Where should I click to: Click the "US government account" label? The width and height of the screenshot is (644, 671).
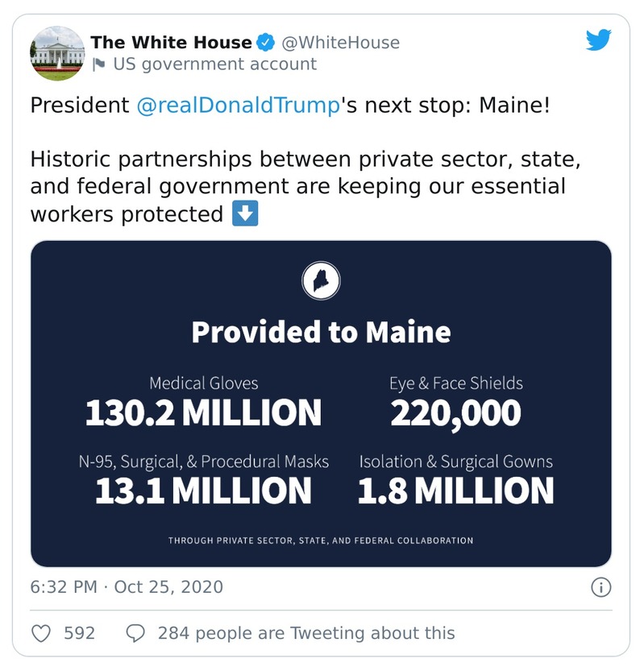coord(214,64)
